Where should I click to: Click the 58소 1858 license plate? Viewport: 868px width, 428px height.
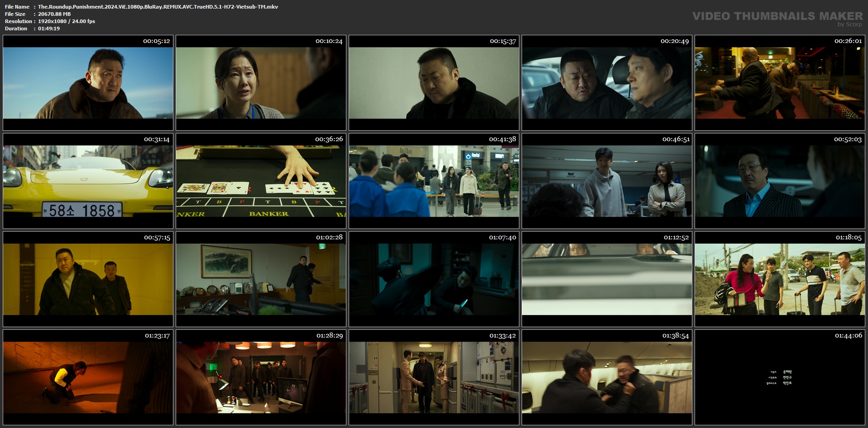pos(82,210)
